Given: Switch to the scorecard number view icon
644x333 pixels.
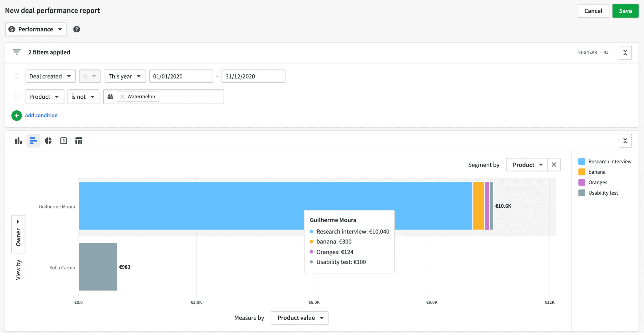Looking at the screenshot, I should pyautogui.click(x=64, y=141).
